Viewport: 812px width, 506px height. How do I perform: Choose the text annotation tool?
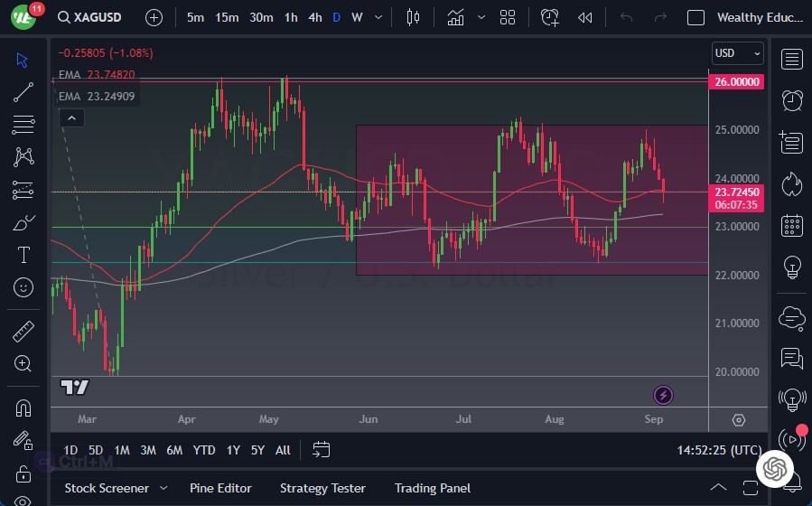pyautogui.click(x=23, y=255)
